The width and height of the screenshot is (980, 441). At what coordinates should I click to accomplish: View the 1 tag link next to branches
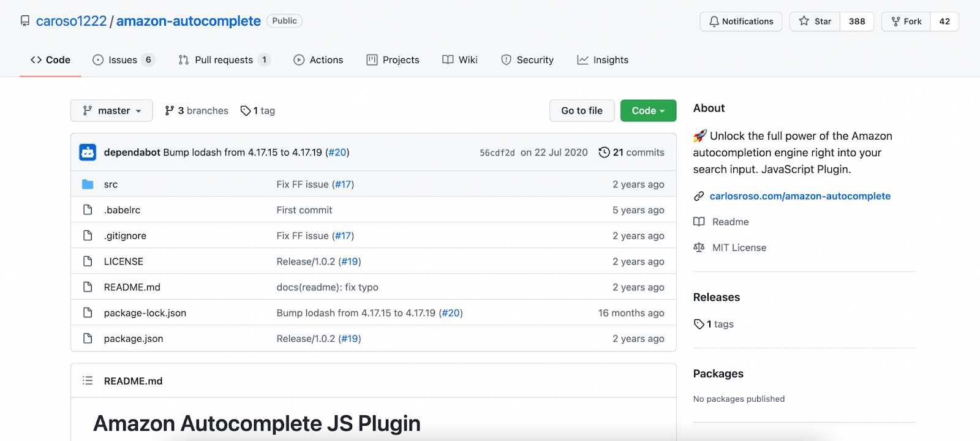258,111
